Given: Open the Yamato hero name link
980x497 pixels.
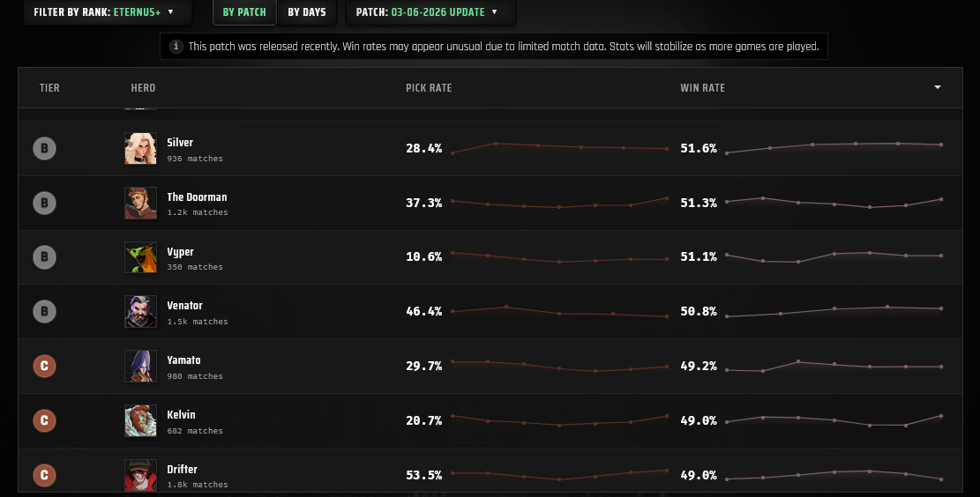Looking at the screenshot, I should [x=183, y=360].
